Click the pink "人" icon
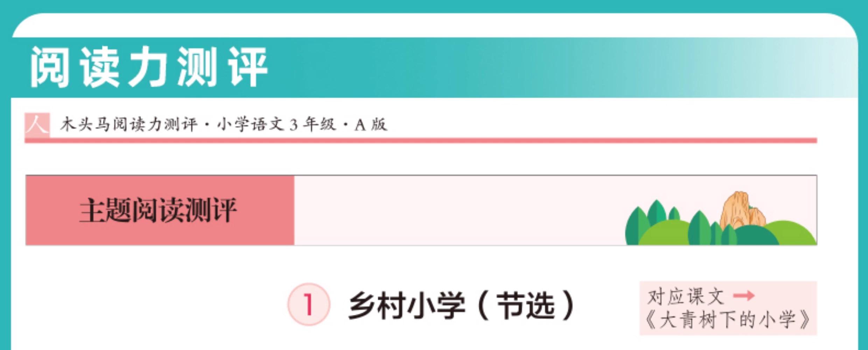This screenshot has height=350, width=868. (37, 125)
